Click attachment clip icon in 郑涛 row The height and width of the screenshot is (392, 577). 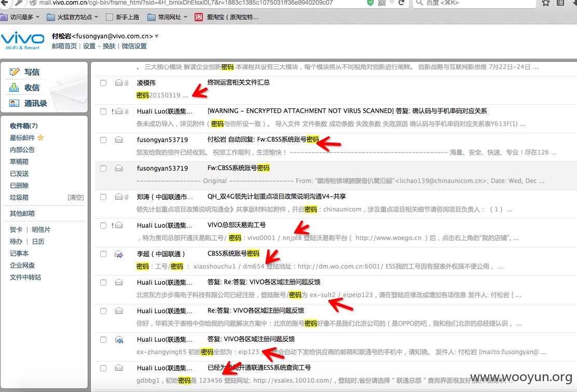(x=126, y=197)
